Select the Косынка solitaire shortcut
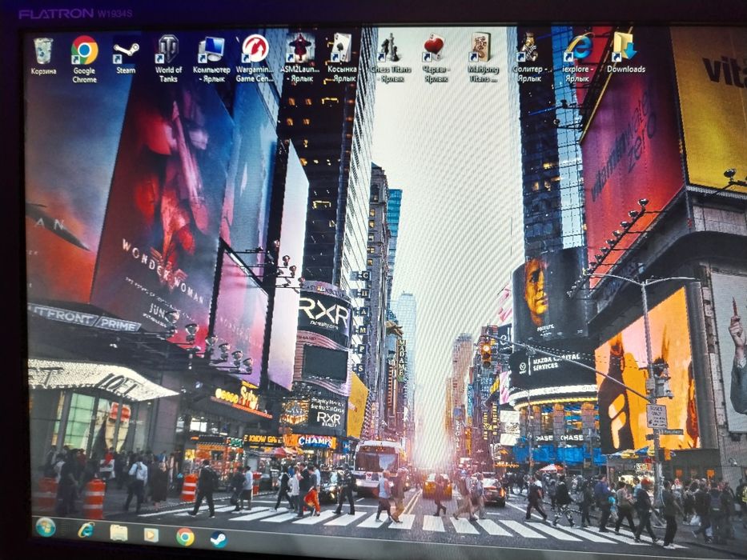747x560 pixels. pyautogui.click(x=342, y=58)
